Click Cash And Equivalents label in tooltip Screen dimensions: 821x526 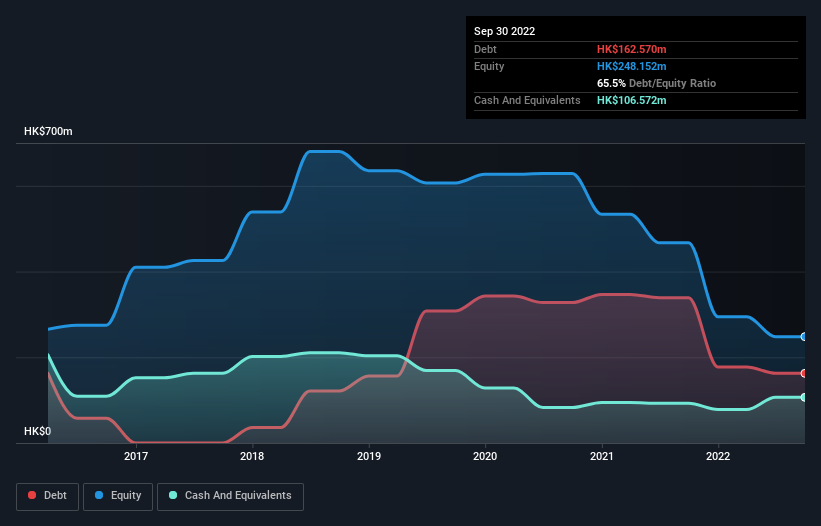coord(527,100)
